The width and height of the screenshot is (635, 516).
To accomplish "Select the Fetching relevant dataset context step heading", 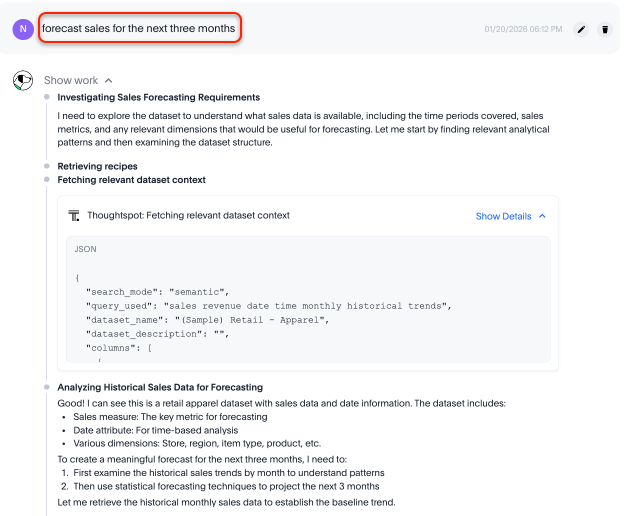I will pos(131,180).
